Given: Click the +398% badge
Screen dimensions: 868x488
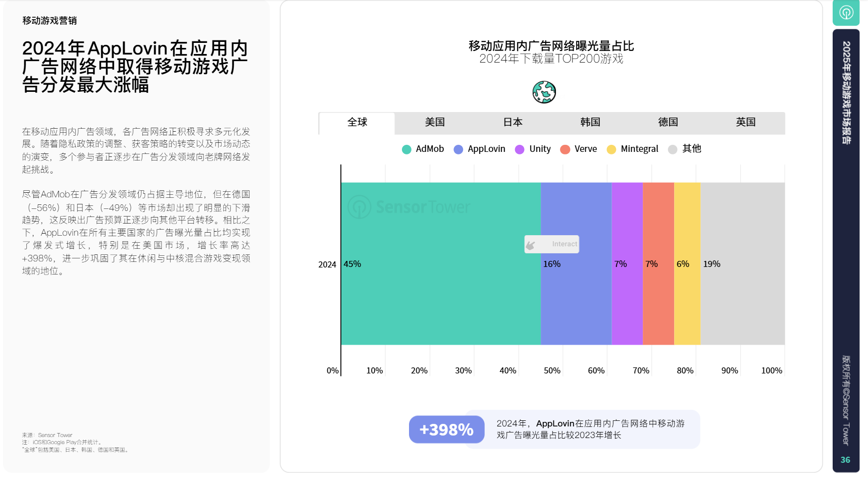Looking at the screenshot, I should click(446, 429).
